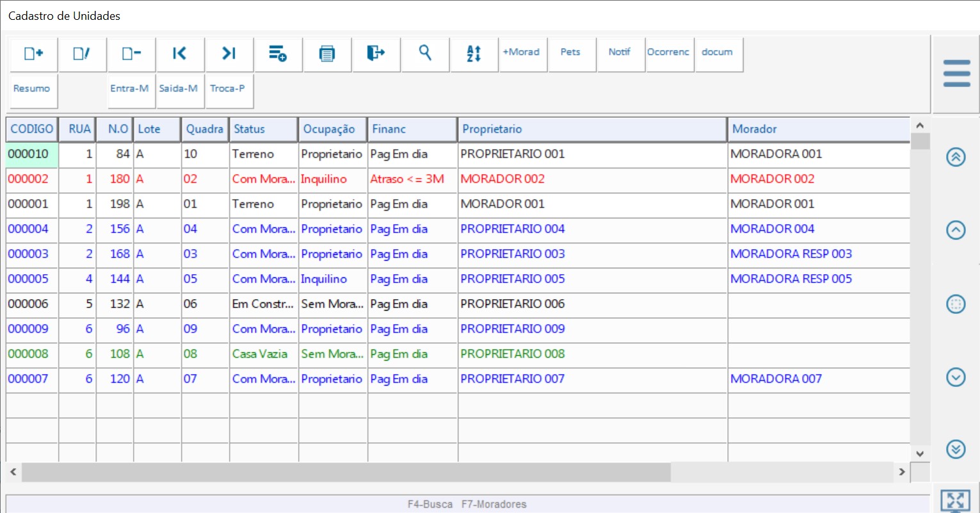Click the delete record icon
This screenshot has width=980, height=513.
(131, 54)
